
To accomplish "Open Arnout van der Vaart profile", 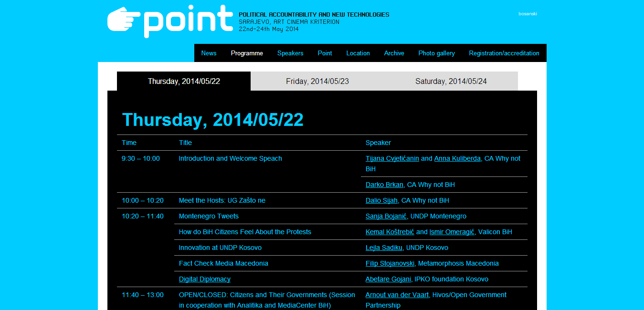I will click(397, 295).
